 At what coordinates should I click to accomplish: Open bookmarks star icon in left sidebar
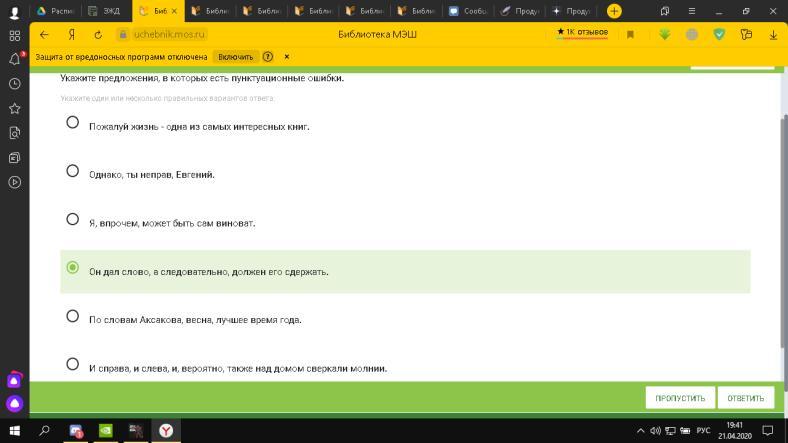pyautogui.click(x=14, y=108)
